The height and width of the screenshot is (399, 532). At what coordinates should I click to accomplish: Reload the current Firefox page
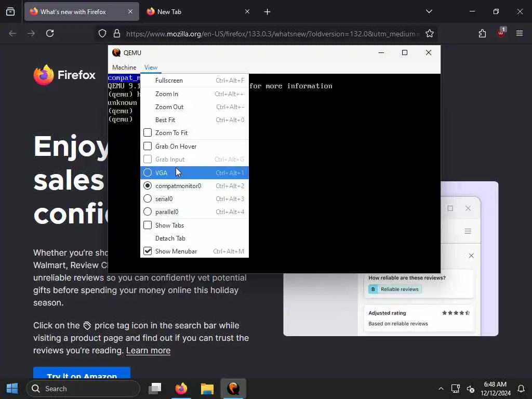[x=50, y=33]
